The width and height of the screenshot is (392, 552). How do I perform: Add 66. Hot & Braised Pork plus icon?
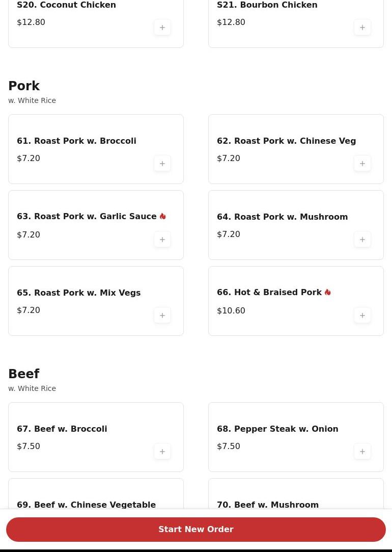click(x=362, y=316)
